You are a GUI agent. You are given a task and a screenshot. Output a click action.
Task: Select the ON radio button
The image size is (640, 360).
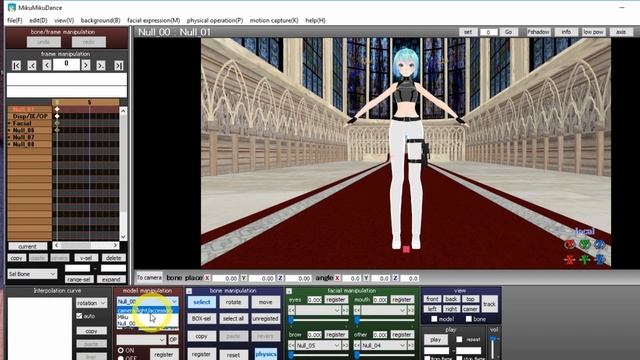[121, 350]
